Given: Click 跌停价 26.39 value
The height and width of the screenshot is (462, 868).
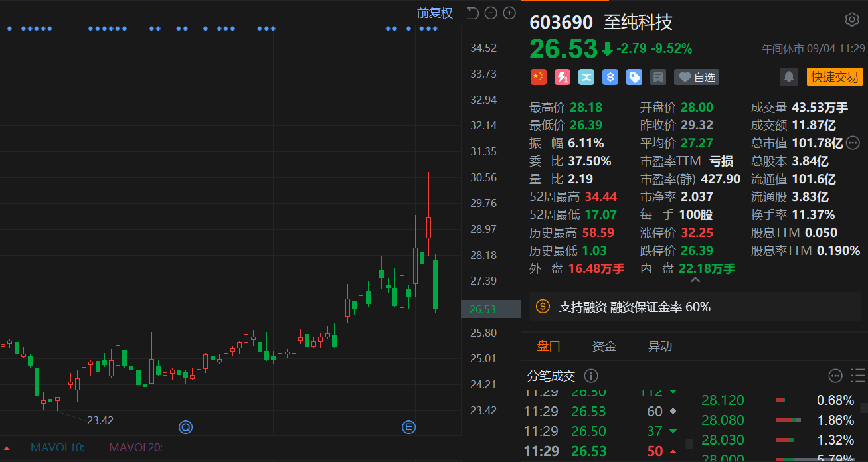Looking at the screenshot, I should (x=697, y=250).
